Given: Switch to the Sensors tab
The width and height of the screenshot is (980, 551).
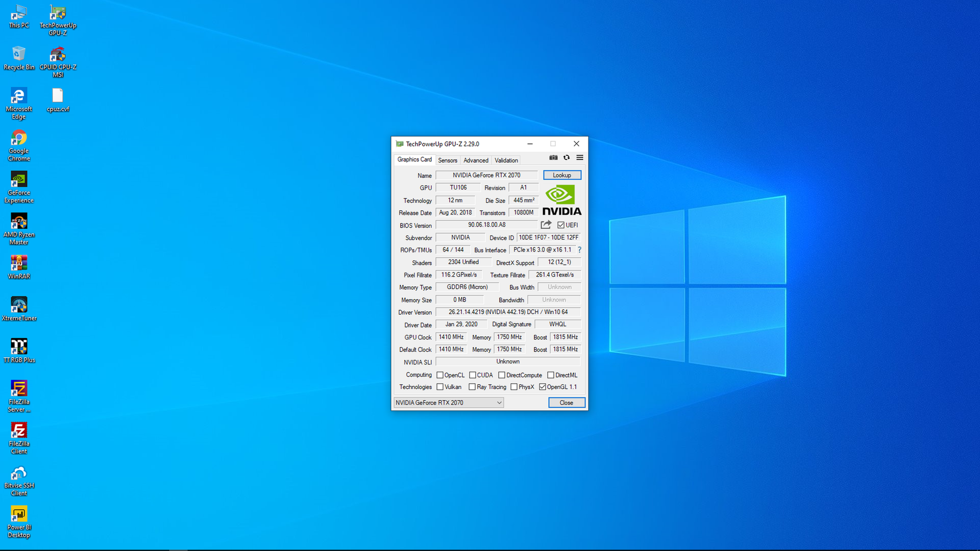Looking at the screenshot, I should 448,160.
